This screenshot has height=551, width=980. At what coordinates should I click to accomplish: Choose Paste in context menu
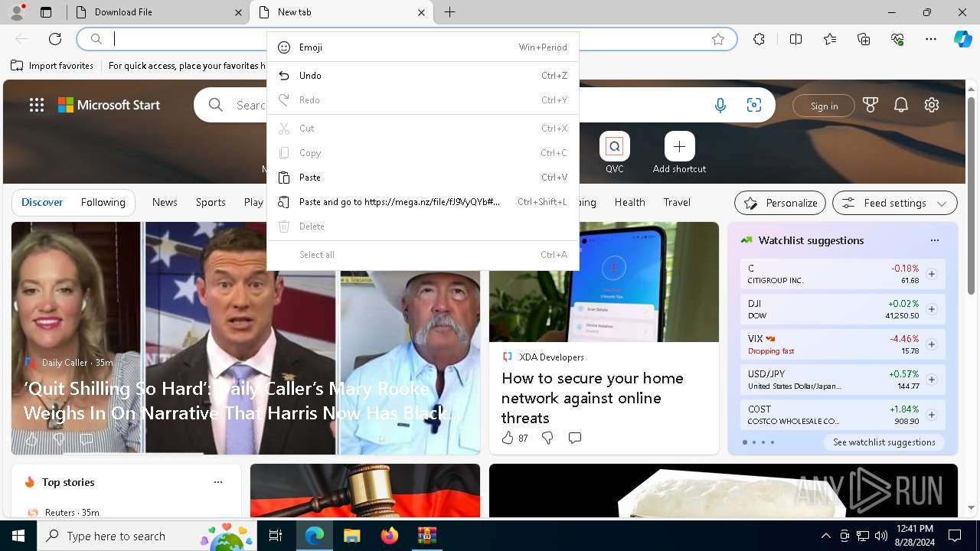pyautogui.click(x=423, y=178)
